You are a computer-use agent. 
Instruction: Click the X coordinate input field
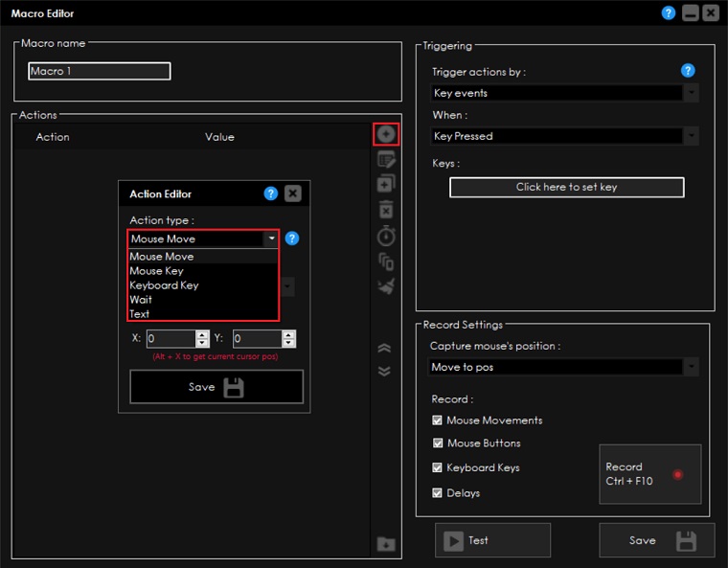171,338
